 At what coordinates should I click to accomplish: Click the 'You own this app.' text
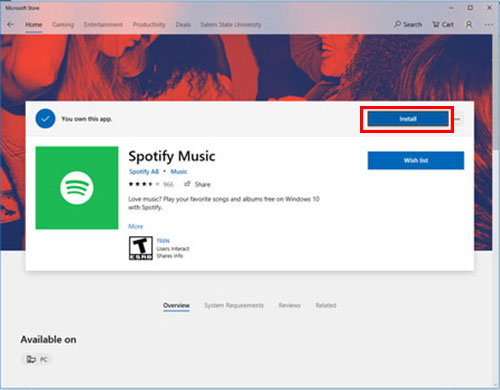tap(87, 119)
